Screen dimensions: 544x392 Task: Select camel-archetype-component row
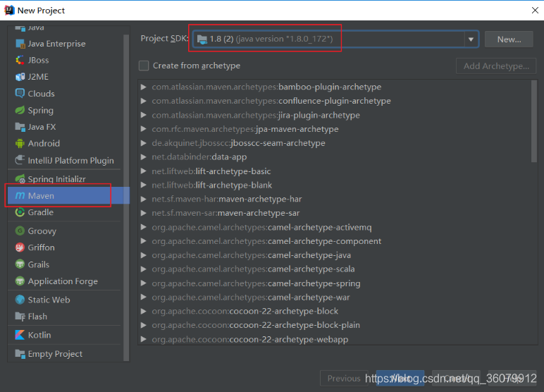(x=335, y=241)
